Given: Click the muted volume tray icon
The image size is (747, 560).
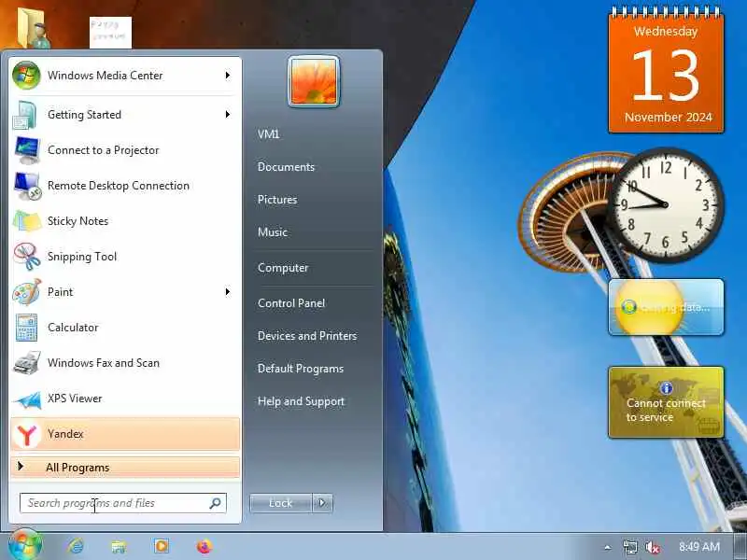Looking at the screenshot, I should pos(652,547).
